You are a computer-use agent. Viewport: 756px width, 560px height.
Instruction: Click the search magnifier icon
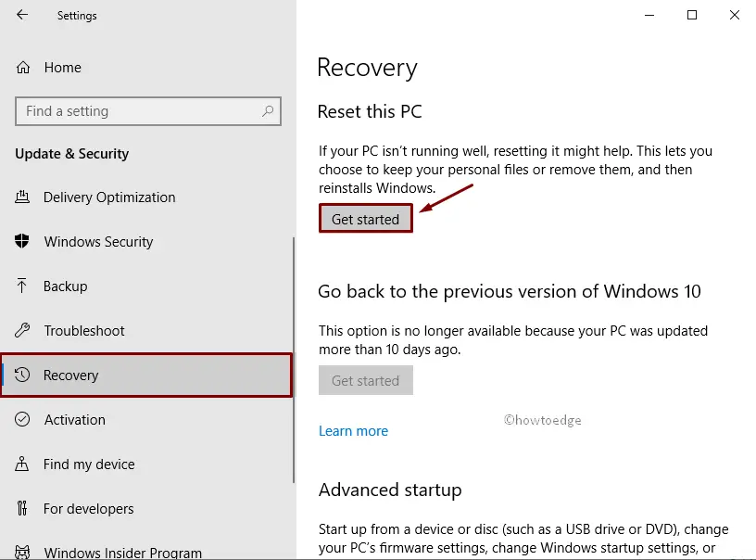click(269, 110)
